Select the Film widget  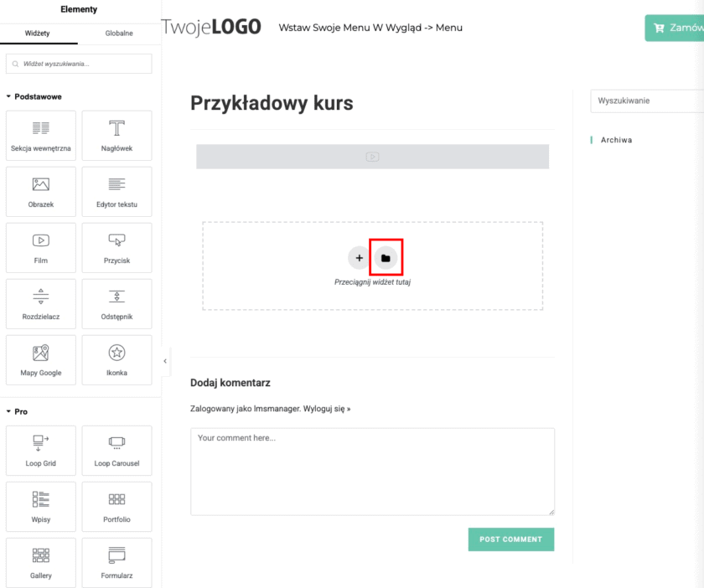click(x=40, y=247)
